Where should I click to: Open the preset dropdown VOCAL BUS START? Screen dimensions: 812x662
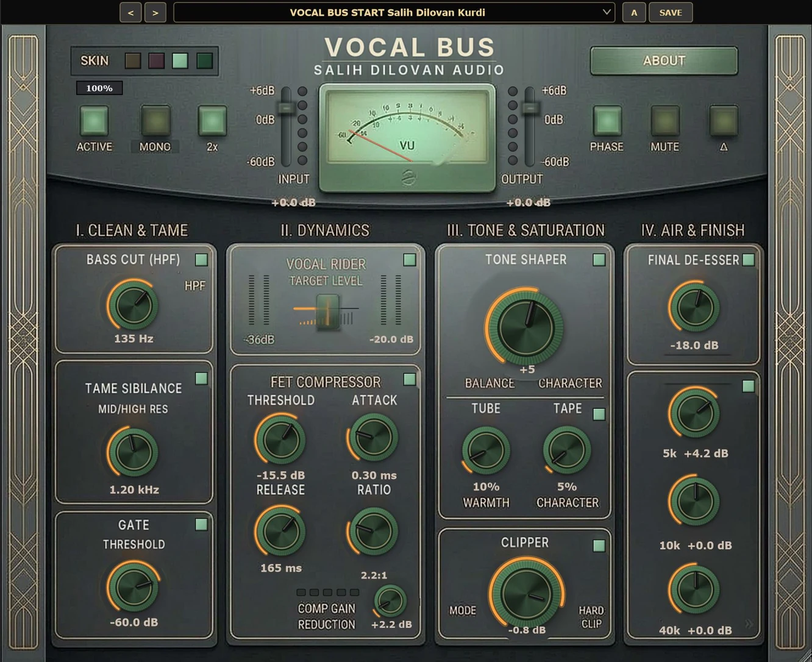394,12
